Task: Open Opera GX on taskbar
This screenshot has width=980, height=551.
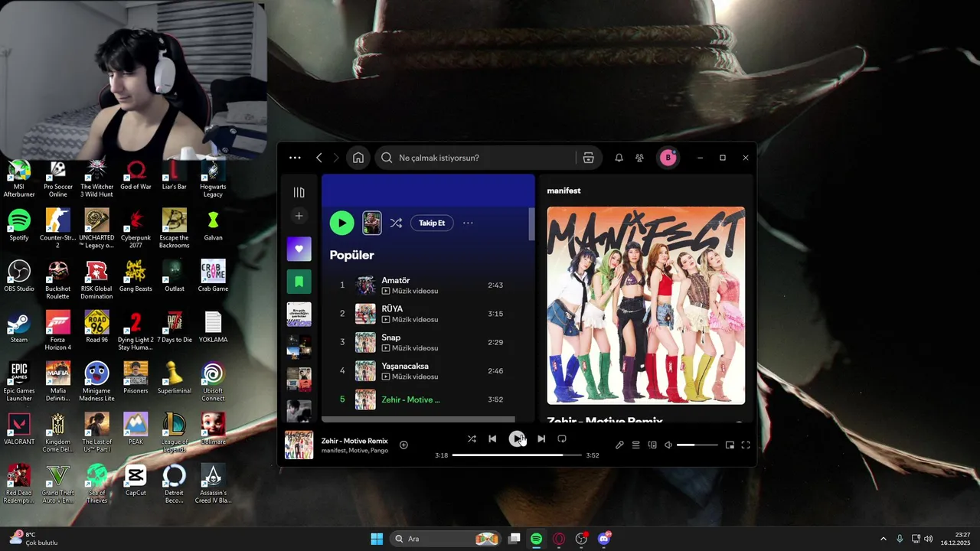Action: (559, 539)
